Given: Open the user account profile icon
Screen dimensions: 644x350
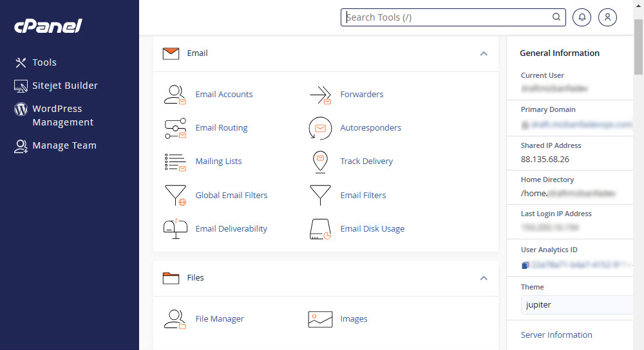Looking at the screenshot, I should tap(607, 17).
